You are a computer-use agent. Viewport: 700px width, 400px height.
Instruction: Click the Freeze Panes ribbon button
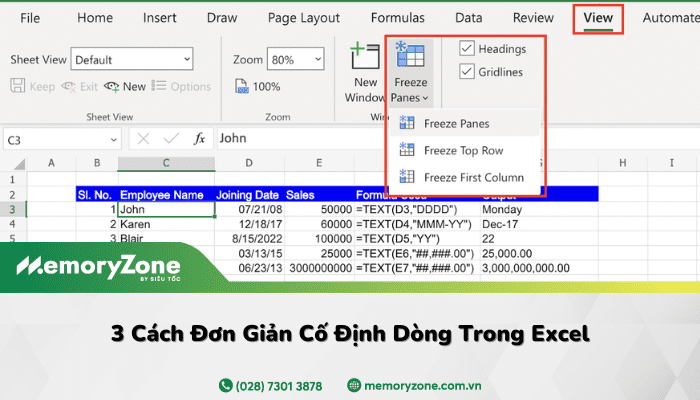[410, 72]
